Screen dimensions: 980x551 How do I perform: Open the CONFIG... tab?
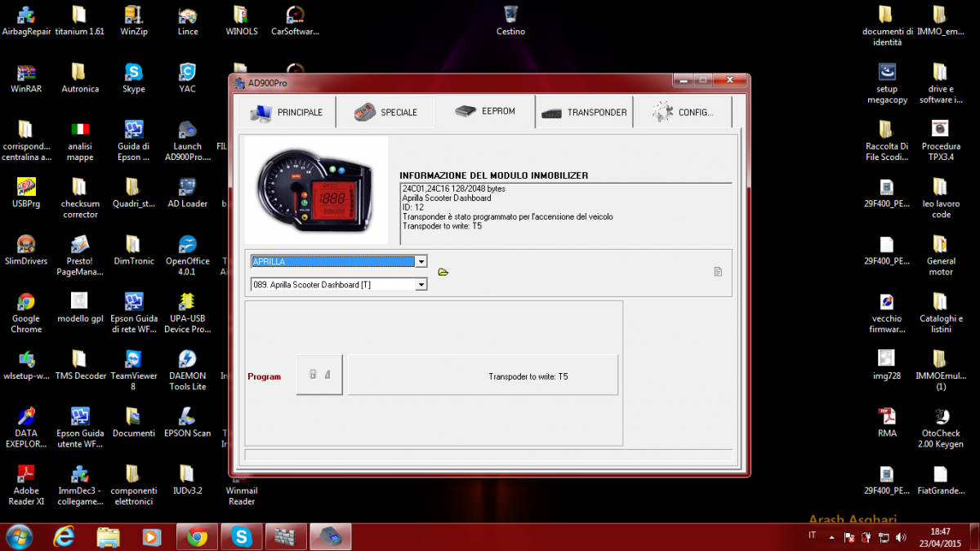click(x=683, y=112)
